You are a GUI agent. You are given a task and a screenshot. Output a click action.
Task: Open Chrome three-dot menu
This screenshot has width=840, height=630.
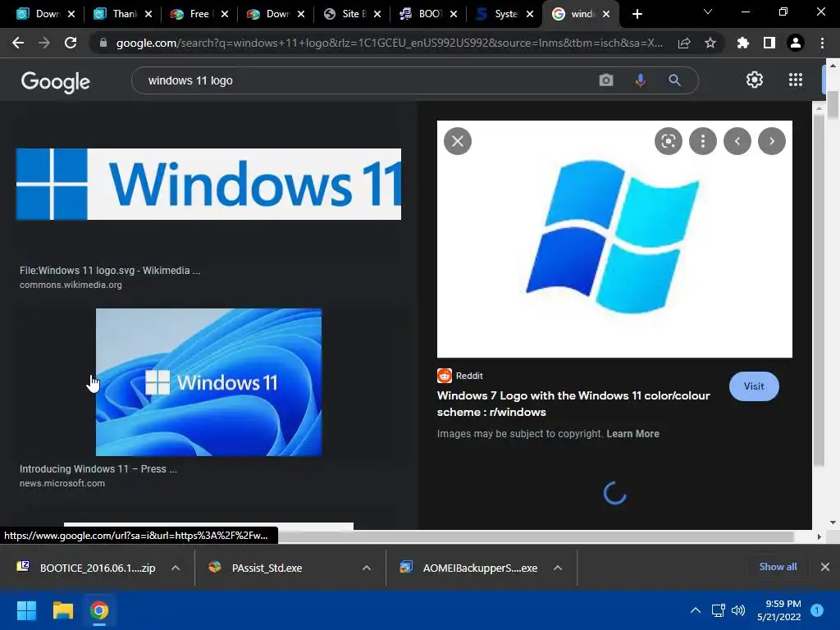[822, 43]
